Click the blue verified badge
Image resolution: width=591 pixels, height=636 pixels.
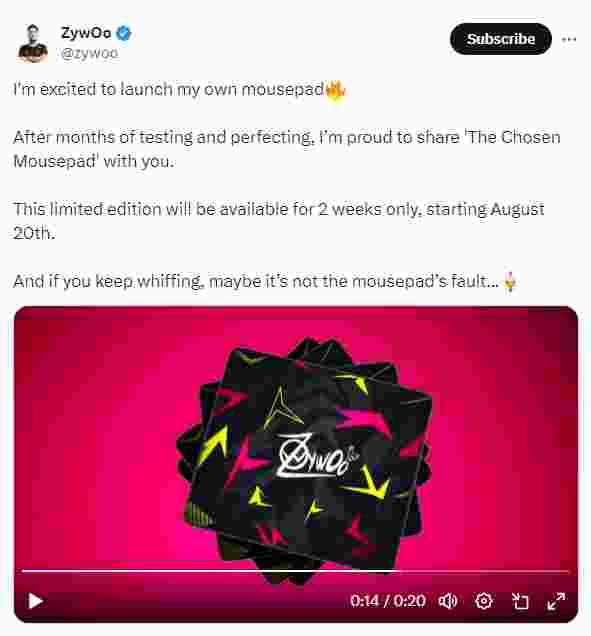pos(124,33)
